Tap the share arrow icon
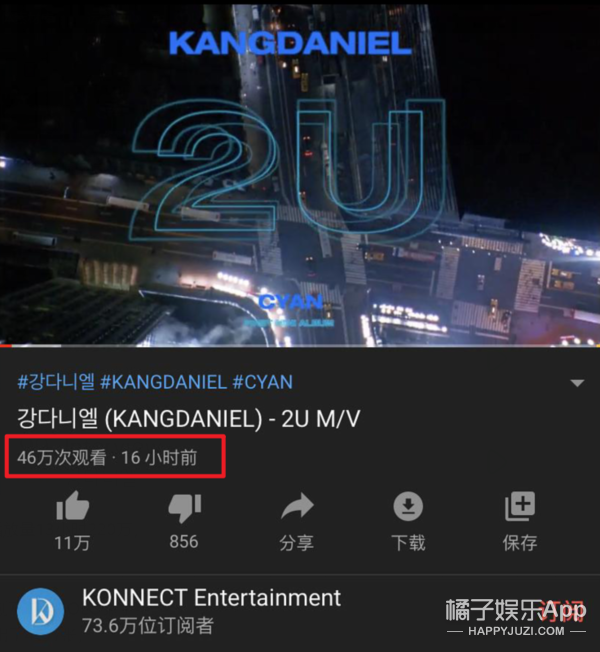 (x=297, y=506)
